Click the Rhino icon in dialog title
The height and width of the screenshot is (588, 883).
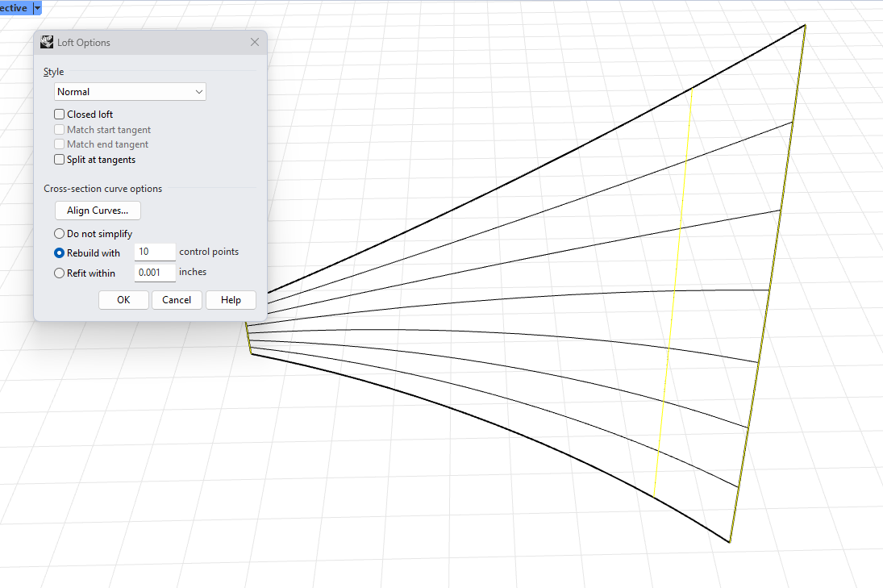(47, 42)
